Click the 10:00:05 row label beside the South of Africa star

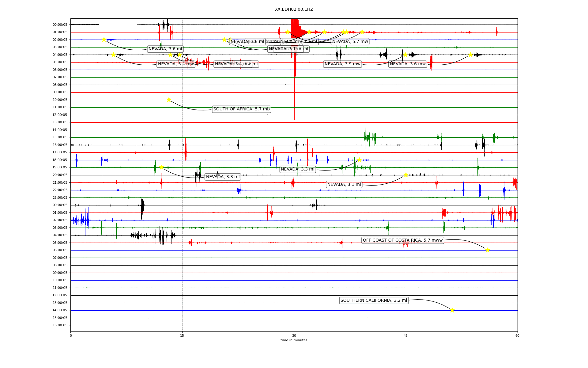click(60, 100)
